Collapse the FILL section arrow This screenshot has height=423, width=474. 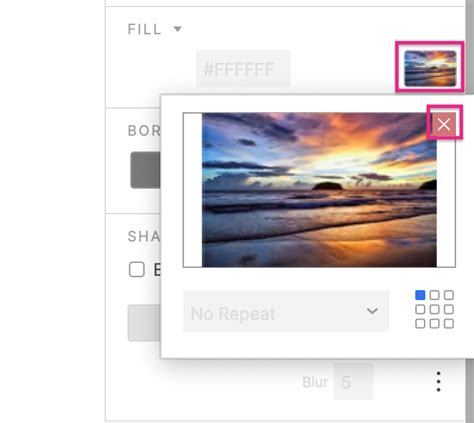point(178,29)
